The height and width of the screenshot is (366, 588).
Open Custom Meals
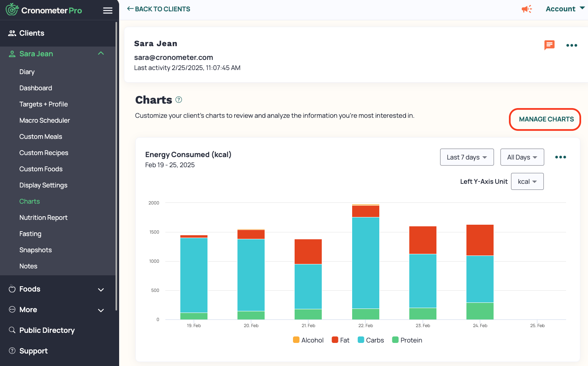pos(41,136)
